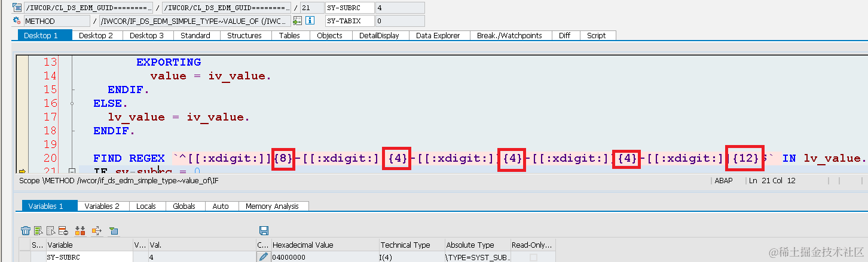
Task: Click the delete row icon in the variables toolbar
Action: 64,230
